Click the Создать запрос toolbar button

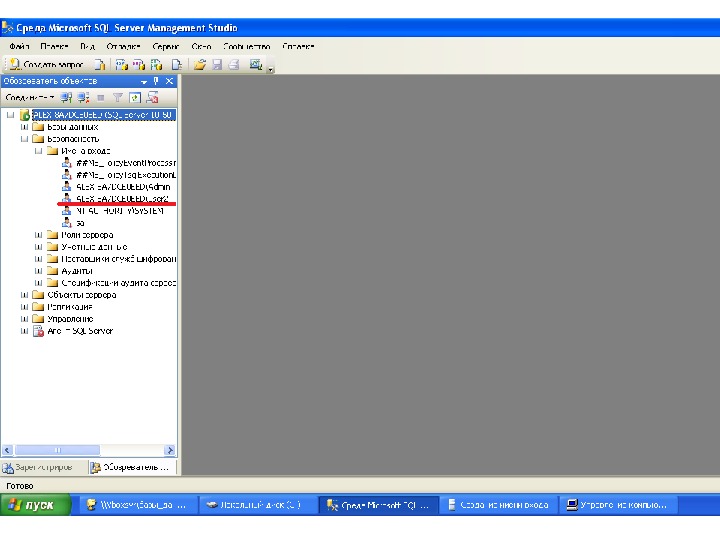click(x=46, y=64)
